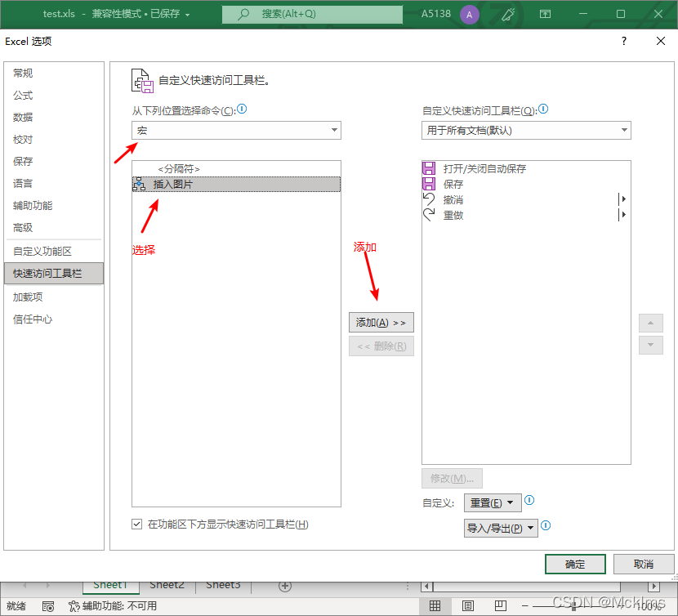Viewport: 678px width, 616px height.
Task: Click the 重做 redo arrow icon
Action: coord(429,215)
